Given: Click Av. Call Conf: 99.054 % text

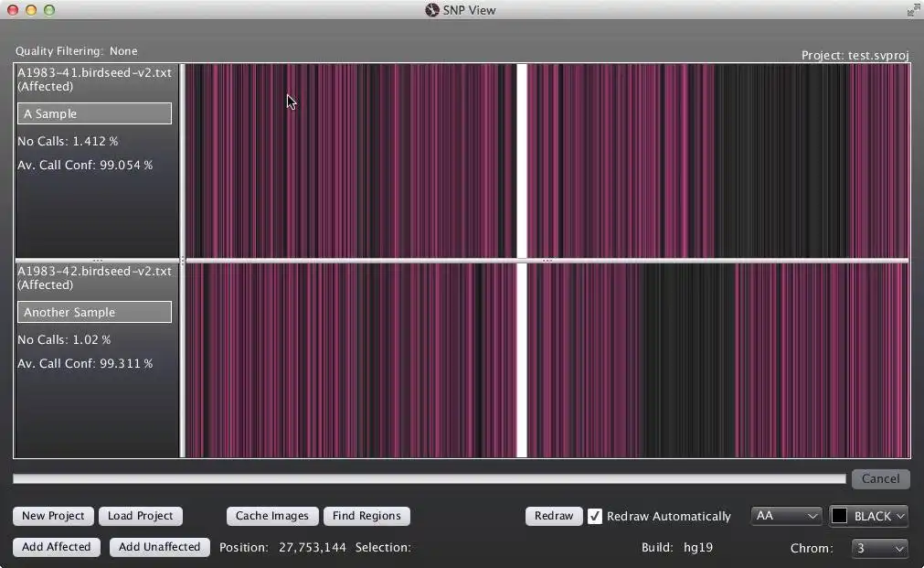Looking at the screenshot, I should [x=85, y=166].
